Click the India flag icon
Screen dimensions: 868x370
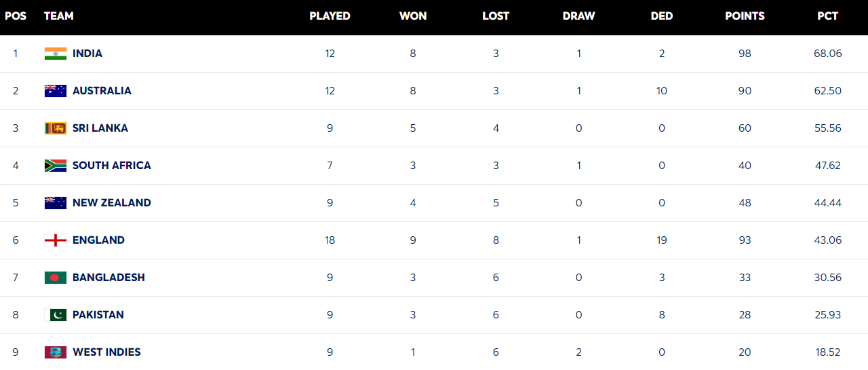tap(56, 54)
